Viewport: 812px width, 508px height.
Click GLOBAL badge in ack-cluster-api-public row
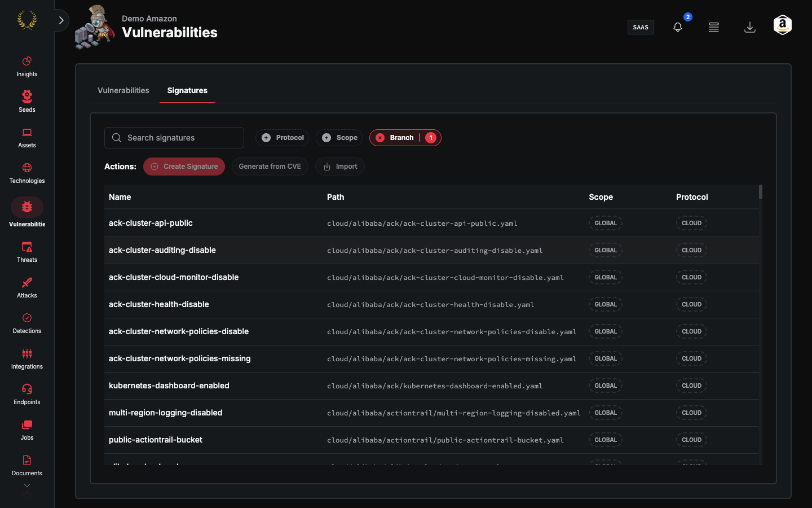coord(606,223)
